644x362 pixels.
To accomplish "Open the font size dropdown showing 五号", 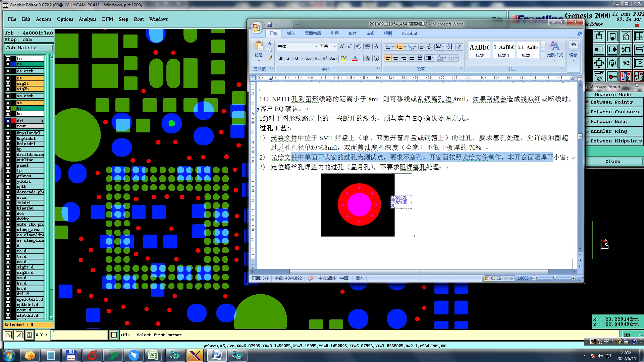I will tap(334, 47).
